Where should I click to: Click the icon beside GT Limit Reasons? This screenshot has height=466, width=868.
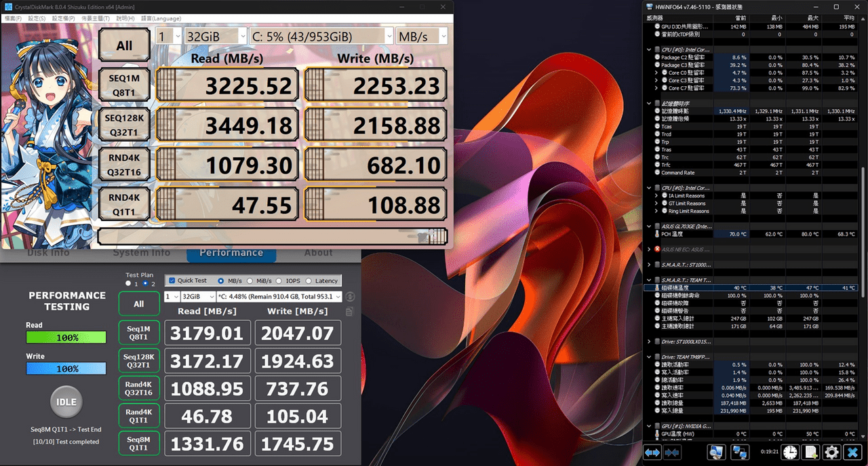(x=664, y=203)
